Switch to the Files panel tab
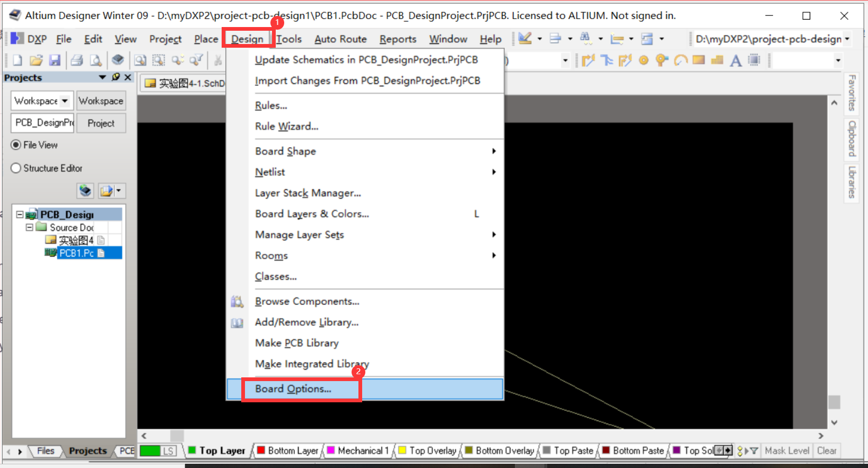The width and height of the screenshot is (868, 468). [46, 451]
